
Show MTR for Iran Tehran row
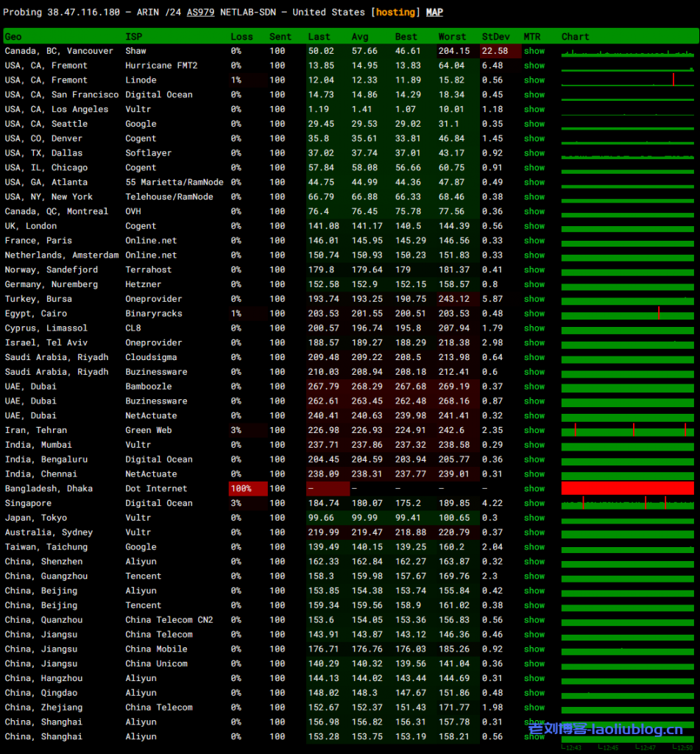534,430
